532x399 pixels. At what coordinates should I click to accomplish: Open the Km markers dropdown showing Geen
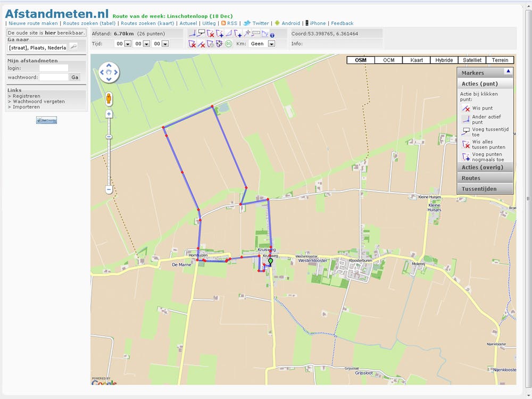271,44
